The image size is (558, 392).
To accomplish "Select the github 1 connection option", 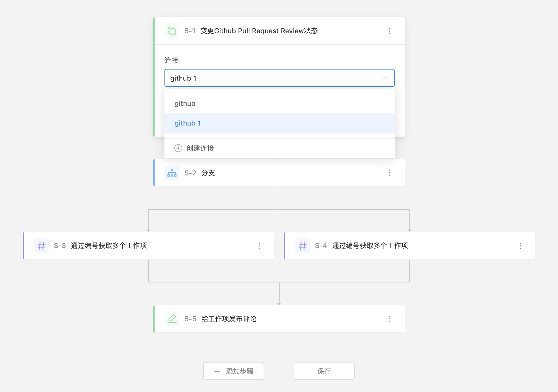I will pyautogui.click(x=280, y=123).
